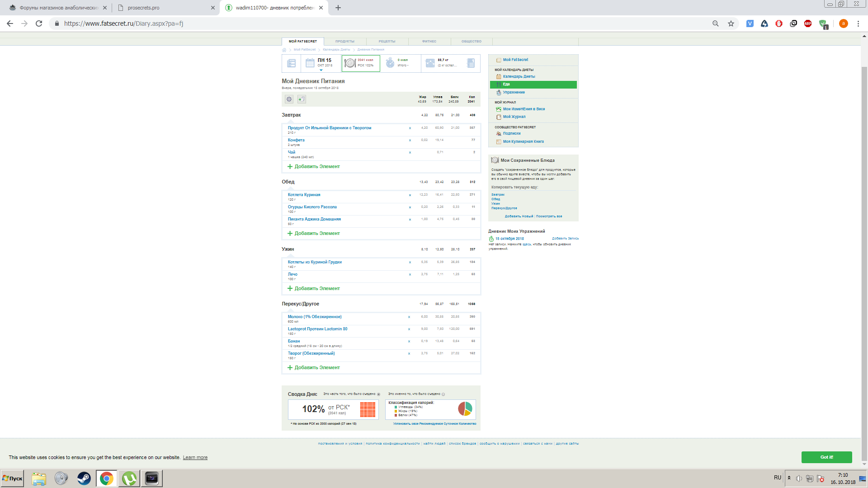Click the calorie classification pie chart

click(465, 409)
